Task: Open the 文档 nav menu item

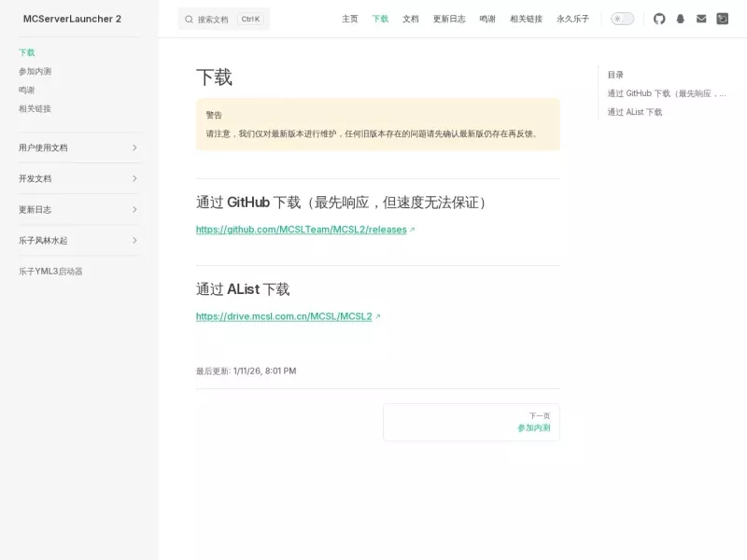Action: click(410, 19)
